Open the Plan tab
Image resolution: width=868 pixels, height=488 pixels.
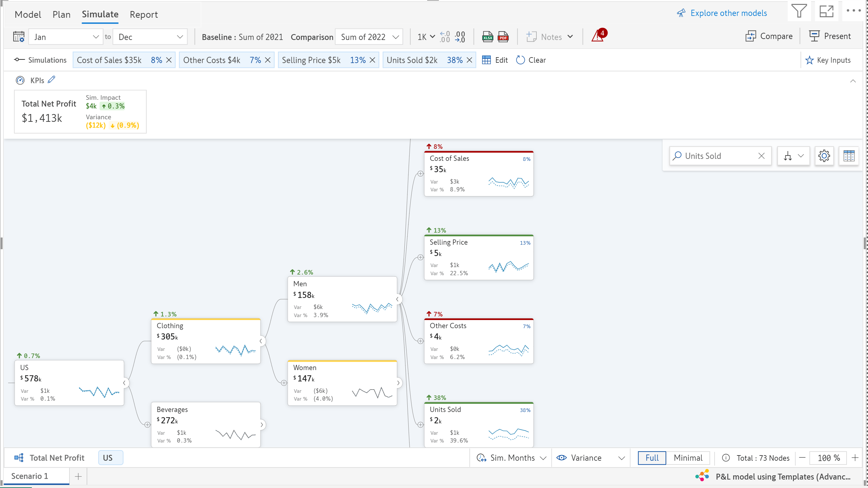tap(61, 15)
